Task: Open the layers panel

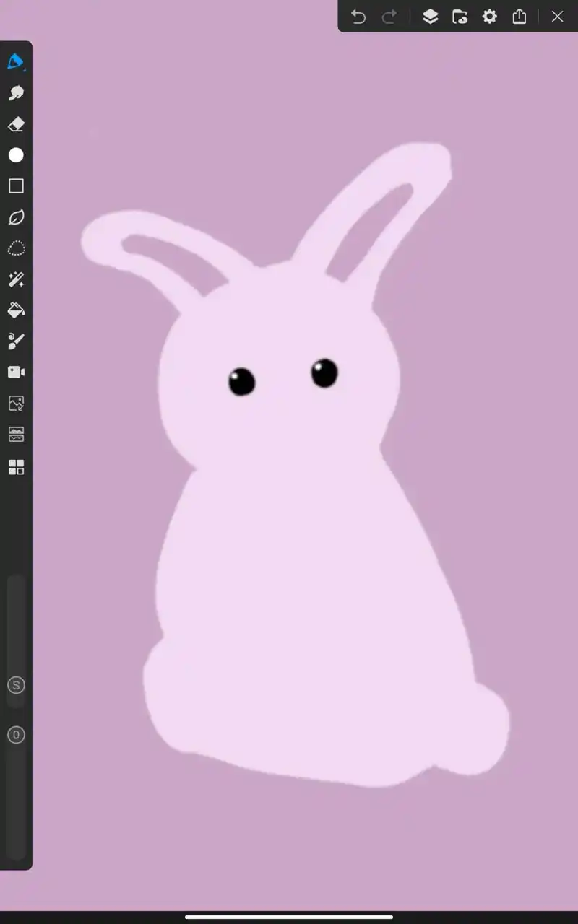Action: coord(430,17)
